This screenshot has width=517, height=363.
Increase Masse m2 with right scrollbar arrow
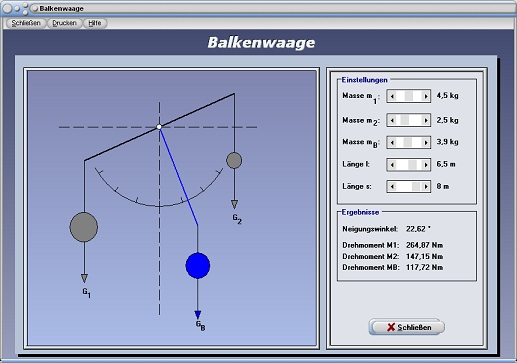pos(426,120)
